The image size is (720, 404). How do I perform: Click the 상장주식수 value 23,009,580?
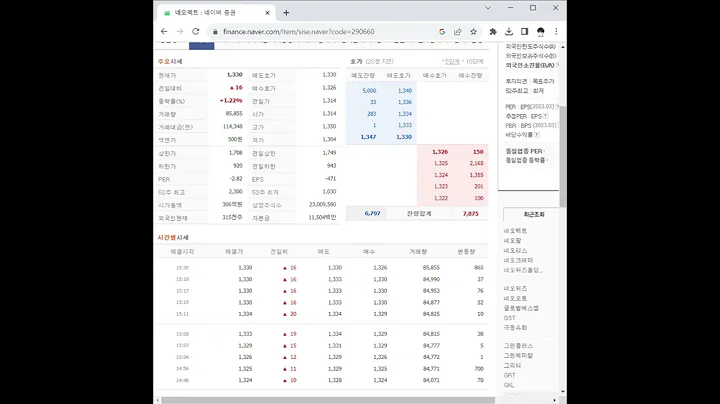coord(322,204)
